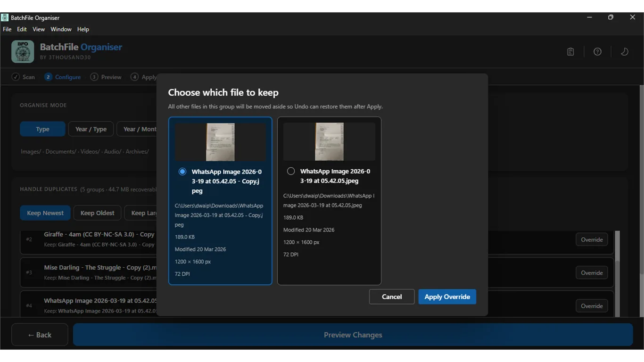Click the main page scrollbar

[641, 179]
